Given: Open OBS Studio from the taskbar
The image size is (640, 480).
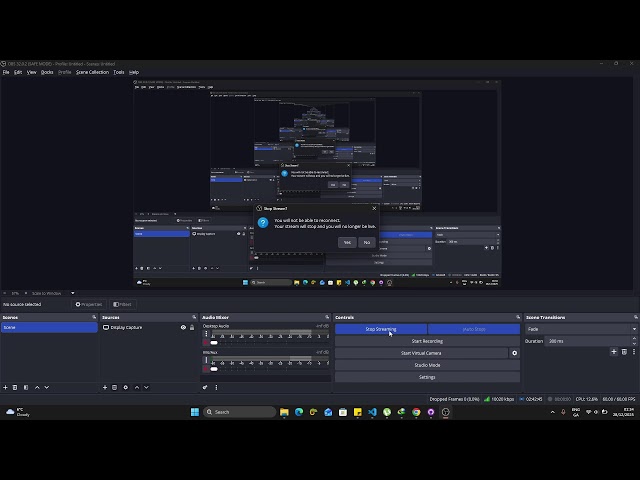Looking at the screenshot, I should coord(445,412).
